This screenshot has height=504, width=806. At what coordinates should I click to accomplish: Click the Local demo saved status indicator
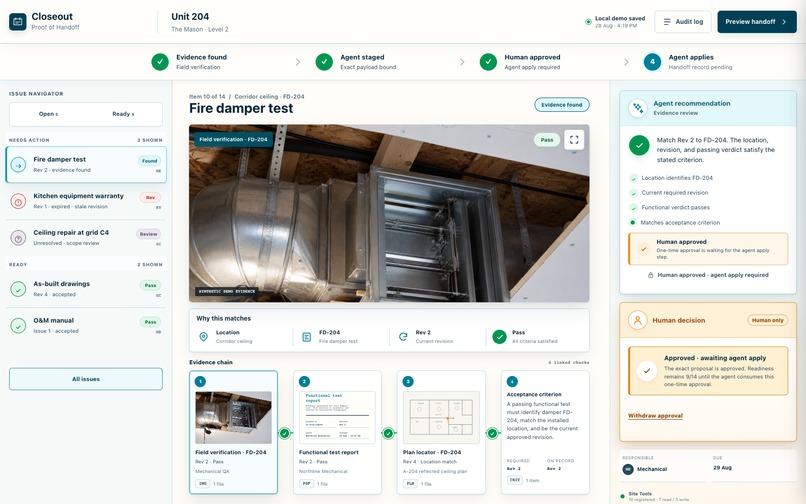[615, 22]
